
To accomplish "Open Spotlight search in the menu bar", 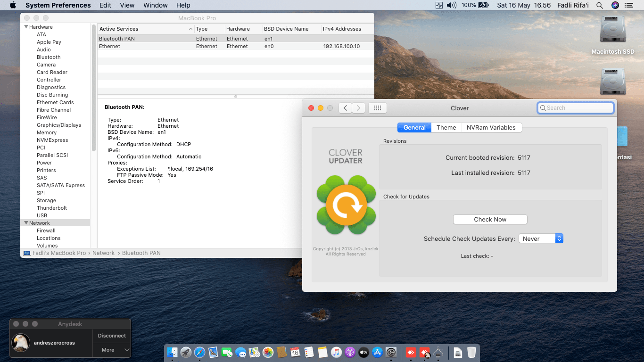I will pos(600,5).
